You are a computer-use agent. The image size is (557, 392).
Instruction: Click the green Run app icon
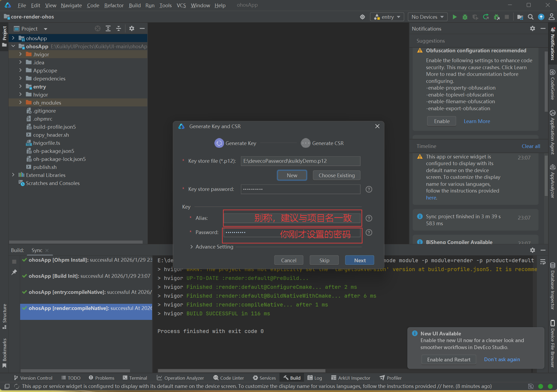coord(455,17)
